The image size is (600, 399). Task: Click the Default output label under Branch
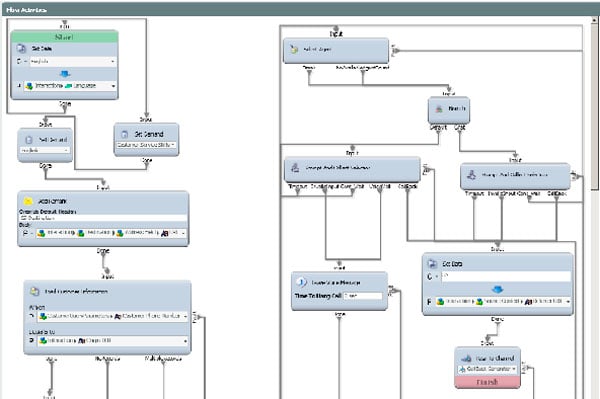point(438,127)
